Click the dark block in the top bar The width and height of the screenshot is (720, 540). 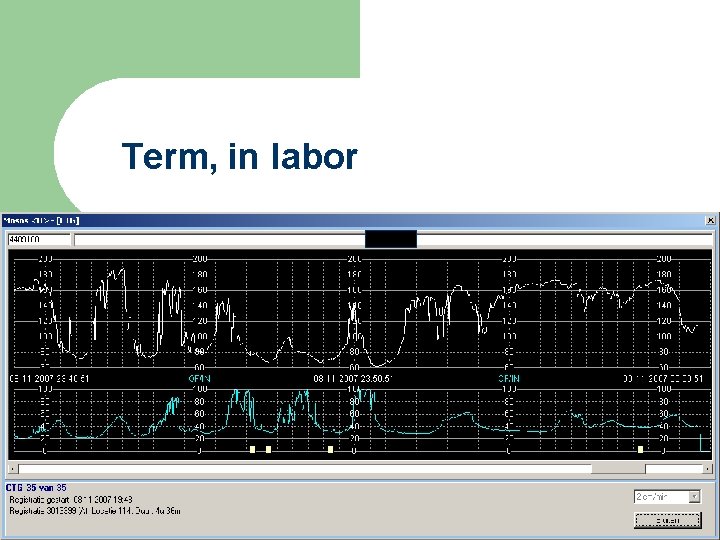(391, 239)
